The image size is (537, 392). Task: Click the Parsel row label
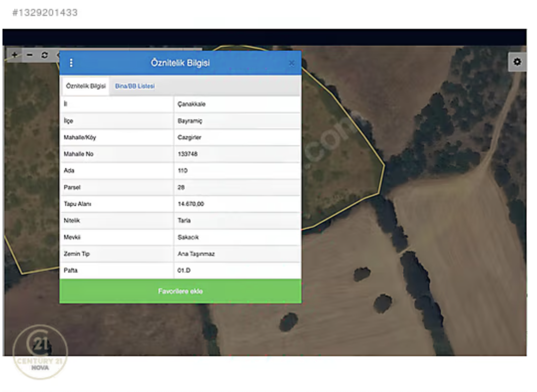tap(72, 188)
